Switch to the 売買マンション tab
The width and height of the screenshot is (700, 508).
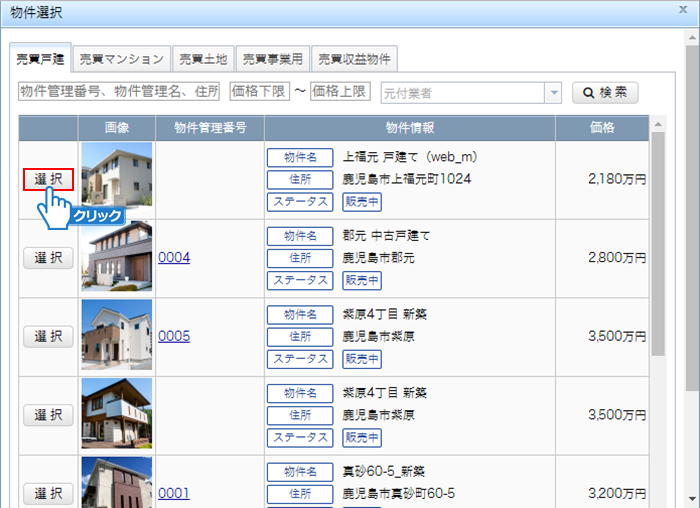[121, 58]
